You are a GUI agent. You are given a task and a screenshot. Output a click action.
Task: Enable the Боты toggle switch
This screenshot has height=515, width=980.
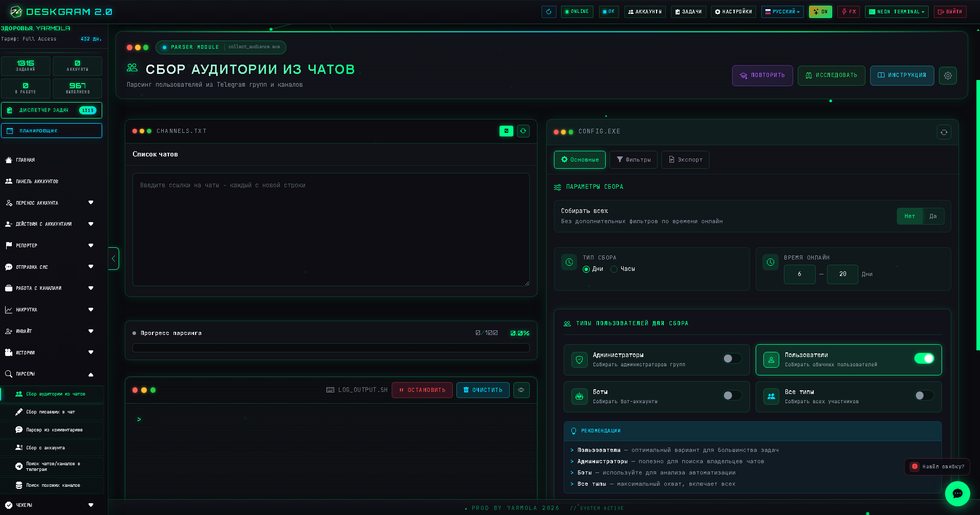pyautogui.click(x=732, y=395)
